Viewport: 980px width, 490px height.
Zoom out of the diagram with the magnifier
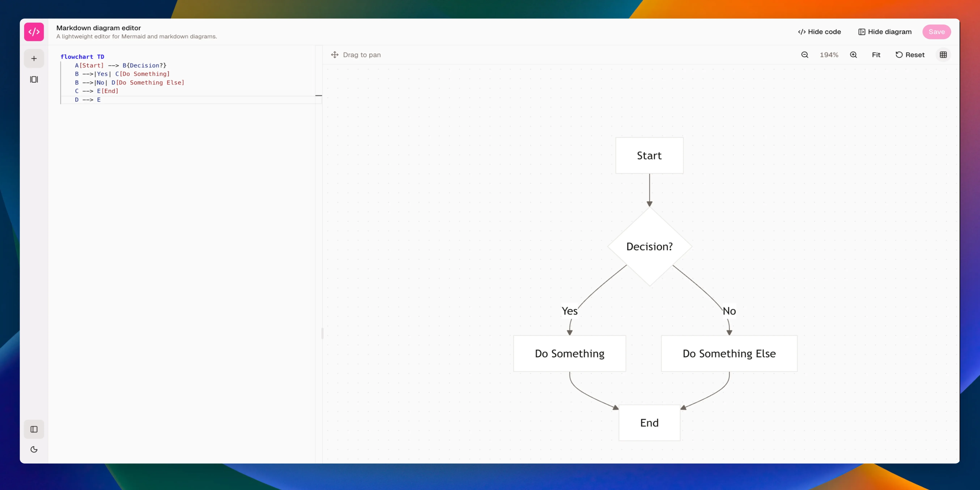click(x=804, y=55)
